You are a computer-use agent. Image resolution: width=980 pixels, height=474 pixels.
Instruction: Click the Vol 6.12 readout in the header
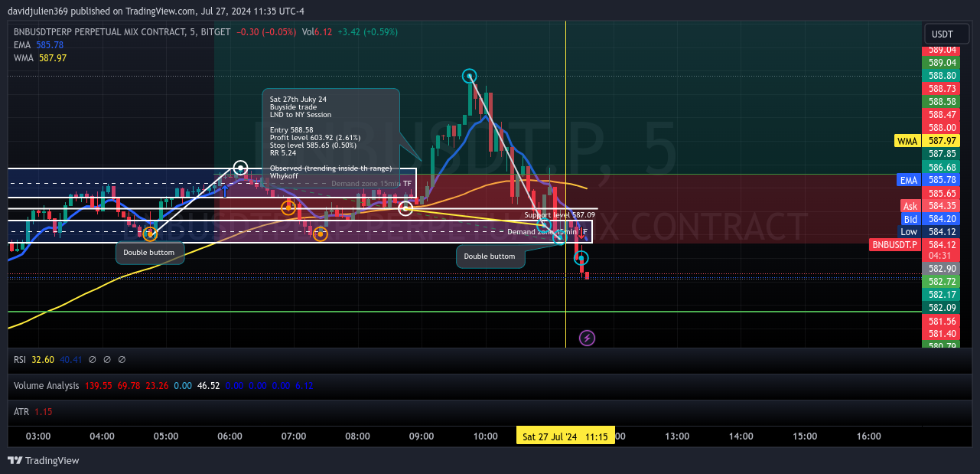pos(317,32)
